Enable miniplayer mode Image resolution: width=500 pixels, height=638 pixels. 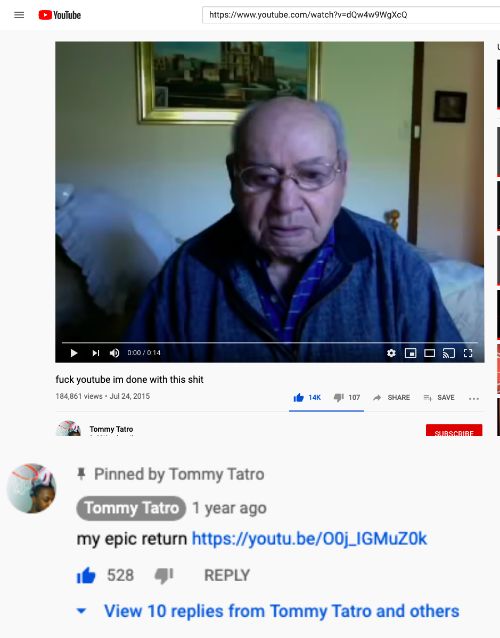coord(410,353)
